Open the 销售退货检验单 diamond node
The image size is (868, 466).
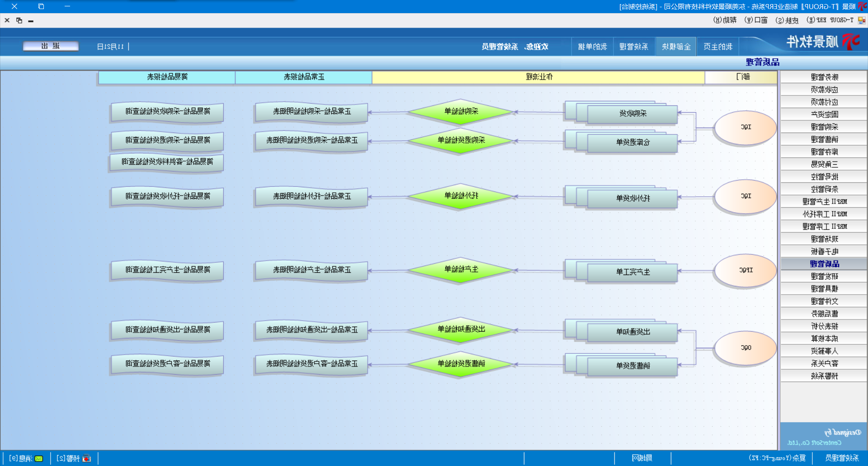(x=461, y=364)
